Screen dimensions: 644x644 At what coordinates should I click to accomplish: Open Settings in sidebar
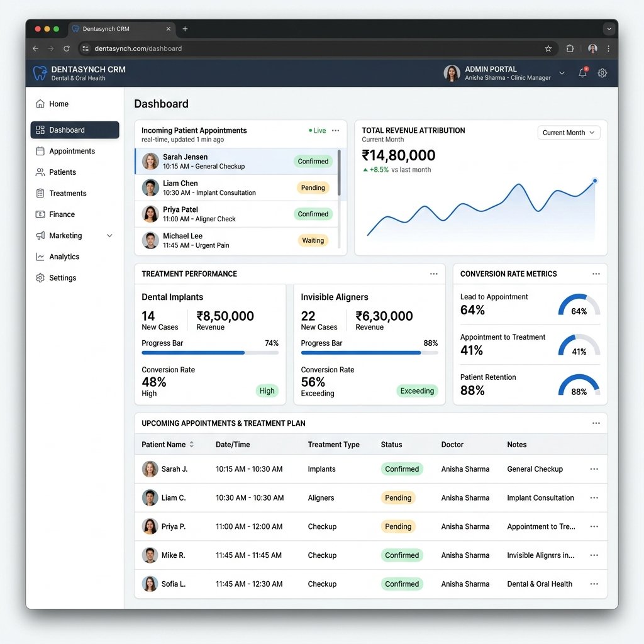[x=75, y=277]
